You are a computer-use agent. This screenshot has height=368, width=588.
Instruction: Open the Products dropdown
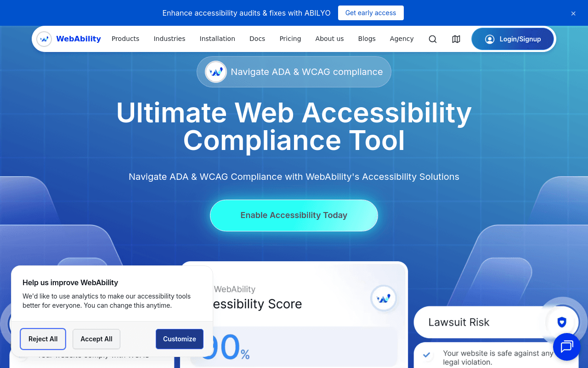point(125,39)
